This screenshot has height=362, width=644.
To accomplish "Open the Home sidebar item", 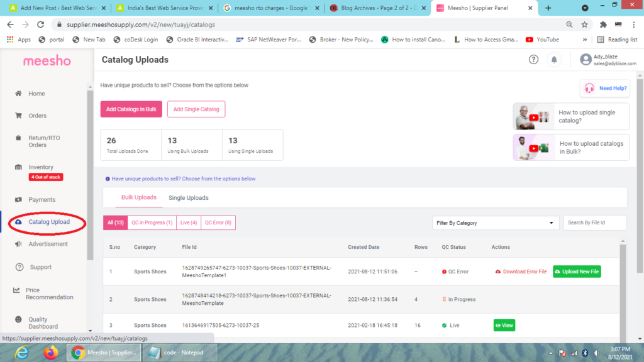I will pos(36,94).
